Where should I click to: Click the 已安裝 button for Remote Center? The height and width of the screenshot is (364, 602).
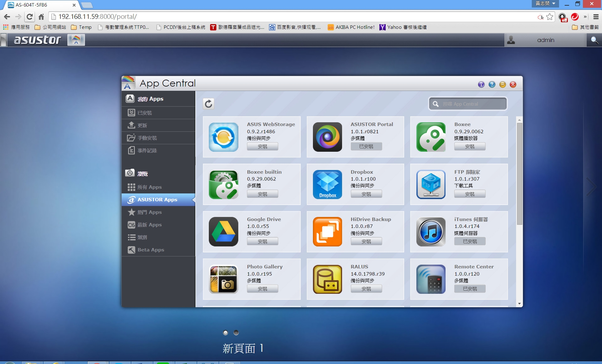[470, 289]
